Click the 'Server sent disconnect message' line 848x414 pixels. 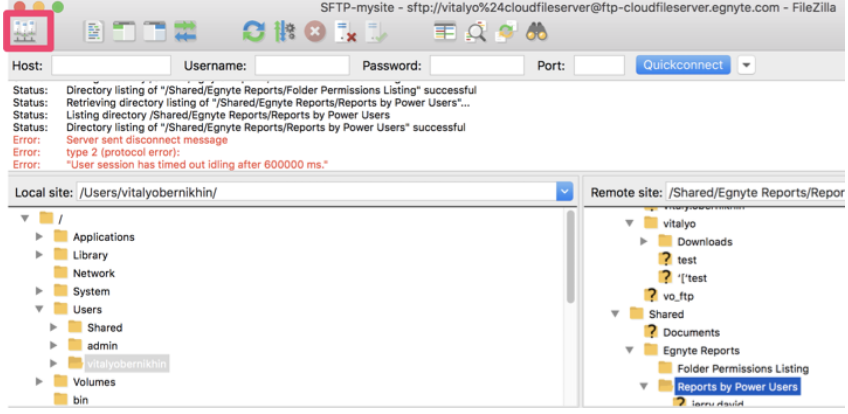(x=147, y=140)
